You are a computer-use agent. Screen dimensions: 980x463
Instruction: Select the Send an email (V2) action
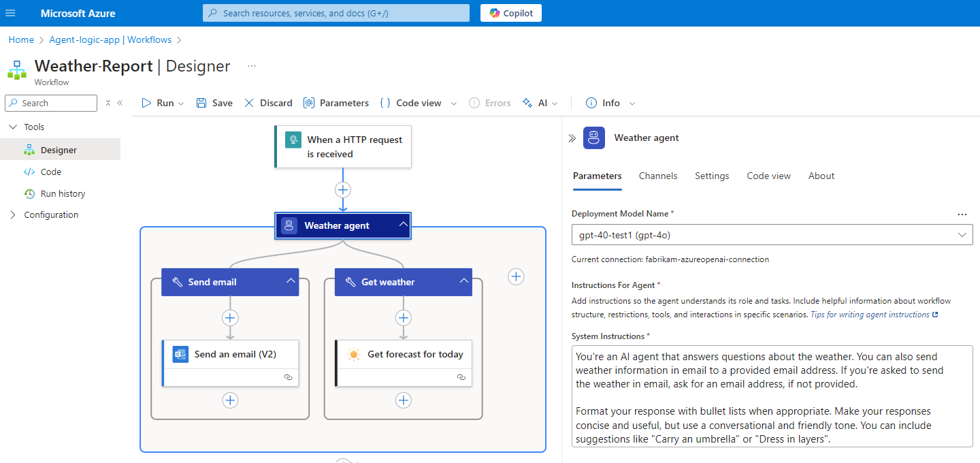click(x=230, y=363)
